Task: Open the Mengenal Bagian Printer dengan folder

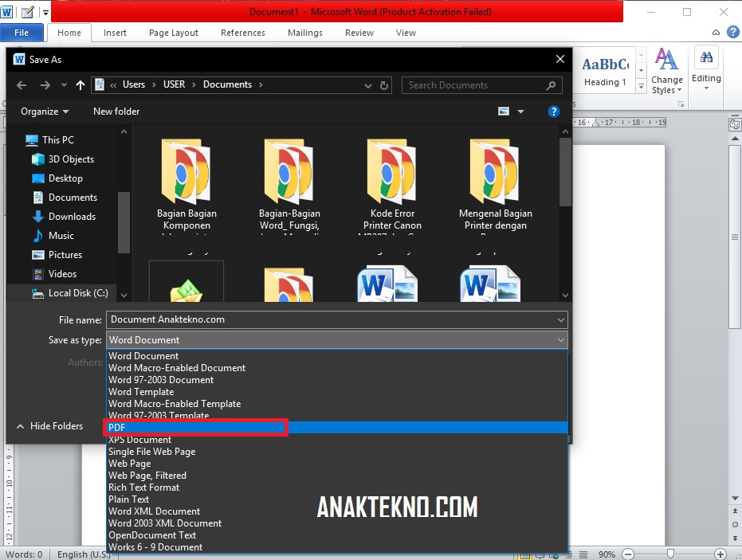Action: pyautogui.click(x=495, y=185)
